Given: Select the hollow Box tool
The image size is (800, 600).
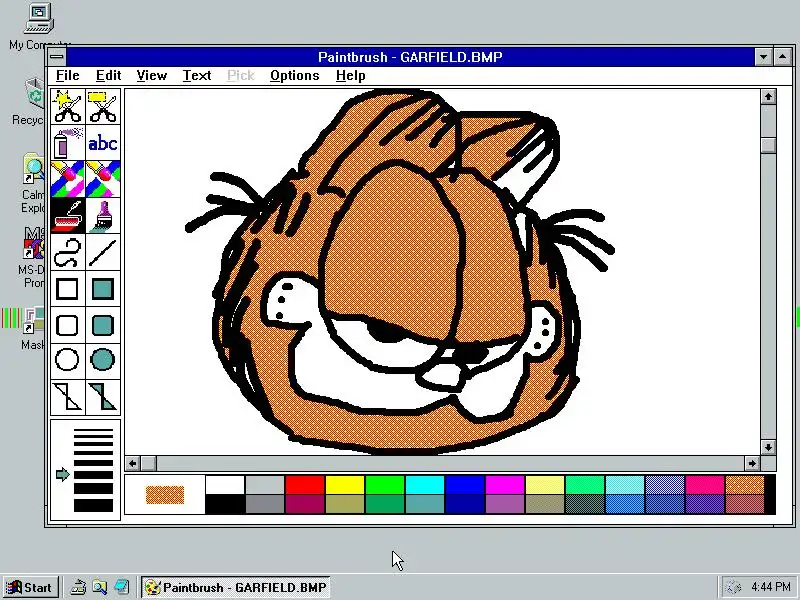Looking at the screenshot, I should [x=67, y=289].
